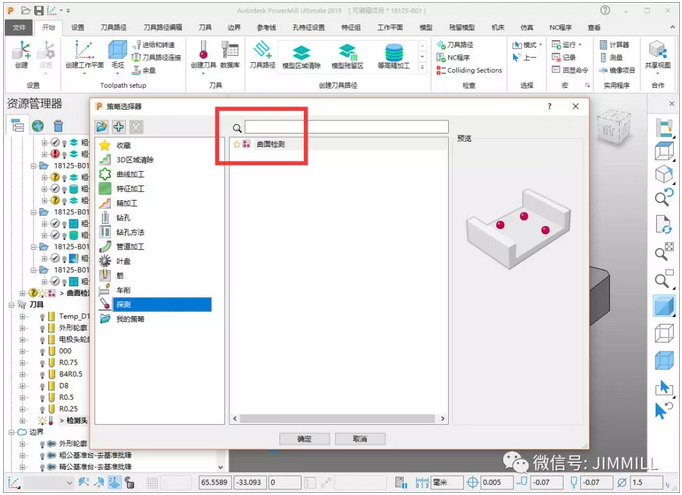Toggle the star favorite next to 曲面检测

[237, 144]
